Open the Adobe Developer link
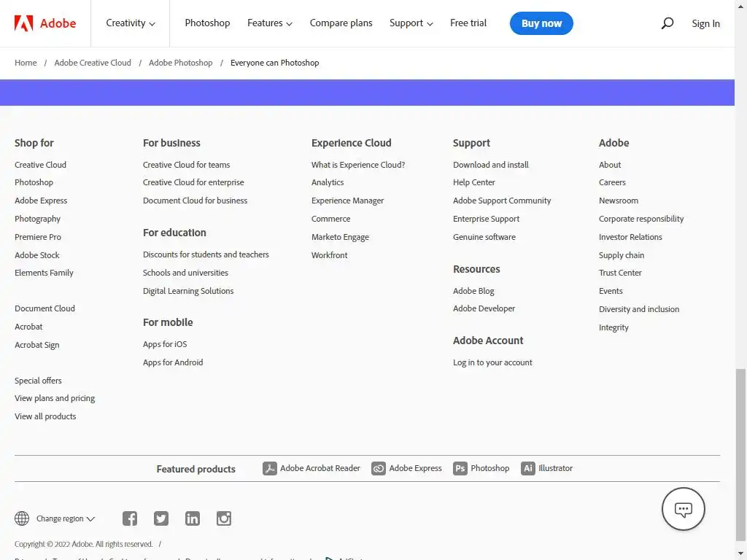Image resolution: width=747 pixels, height=560 pixels. coord(484,308)
